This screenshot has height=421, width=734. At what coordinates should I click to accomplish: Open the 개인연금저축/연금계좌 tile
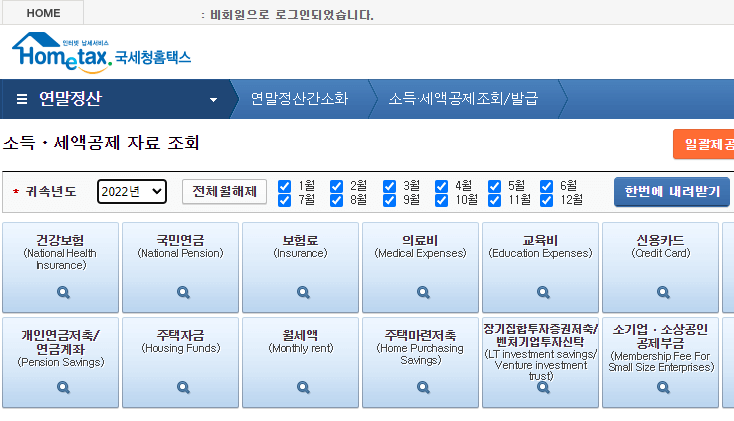pos(60,362)
